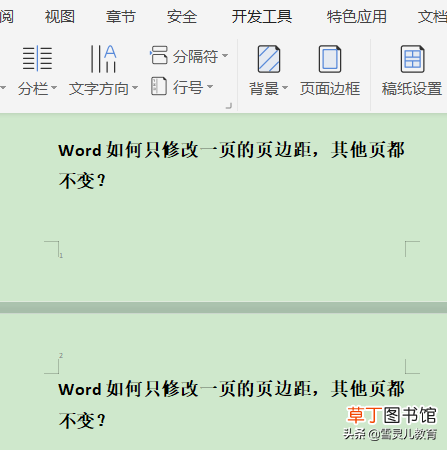Open the 稿纸设置 label button

click(x=412, y=88)
